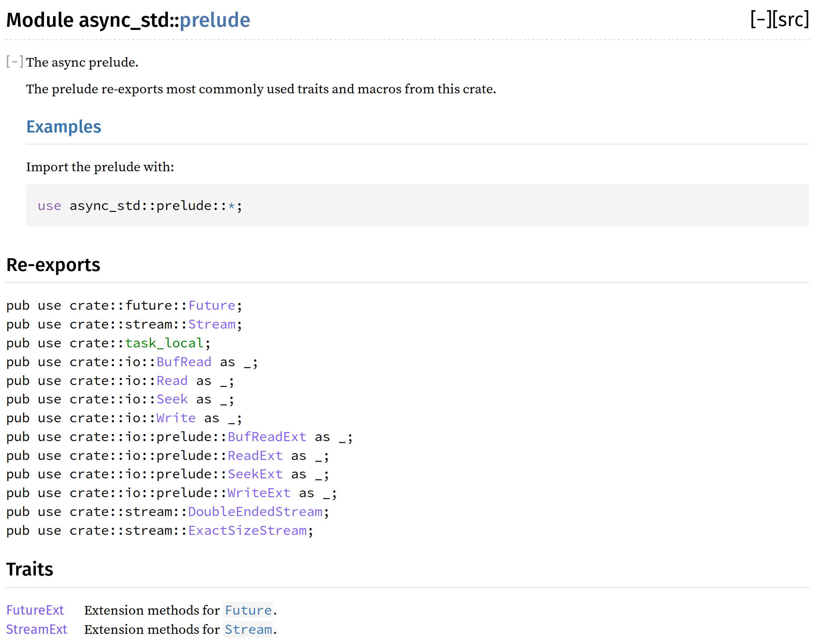The height and width of the screenshot is (644, 821).
Task: Open the ExactSizeStream link
Action: (247, 531)
